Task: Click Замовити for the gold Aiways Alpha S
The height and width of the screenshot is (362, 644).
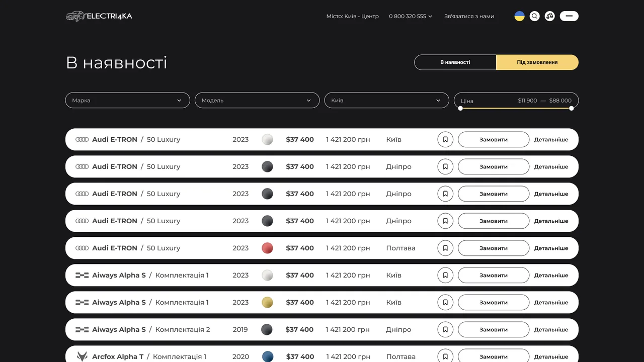Action: click(494, 302)
